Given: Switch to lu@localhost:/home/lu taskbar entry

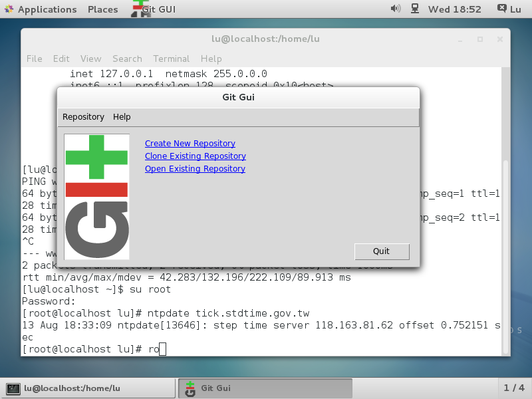Looking at the screenshot, I should (x=89, y=388).
